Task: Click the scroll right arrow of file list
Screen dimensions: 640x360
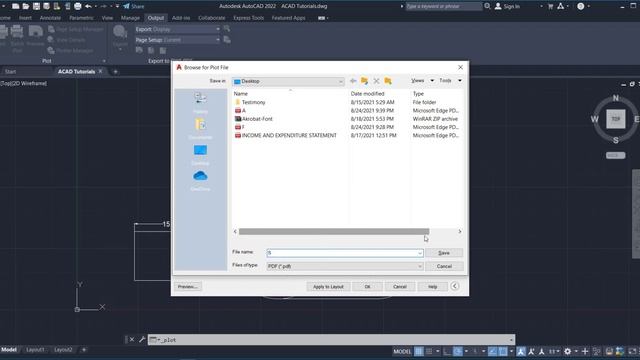Action: (x=460, y=231)
